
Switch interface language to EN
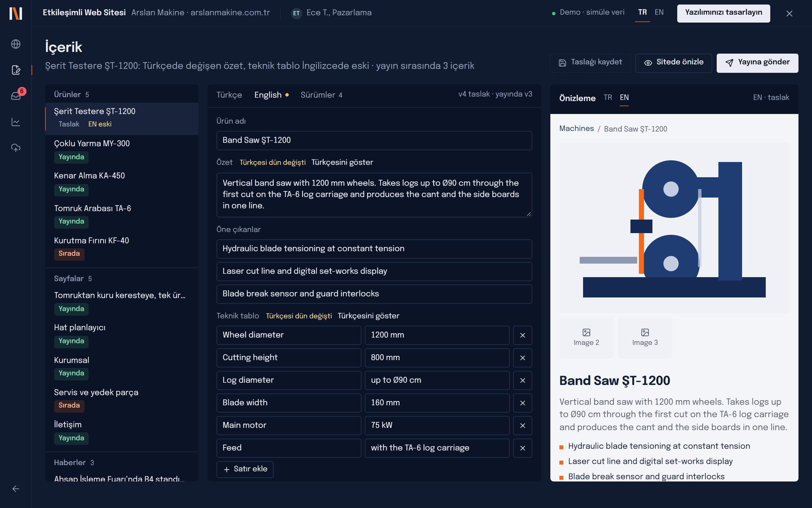point(659,12)
